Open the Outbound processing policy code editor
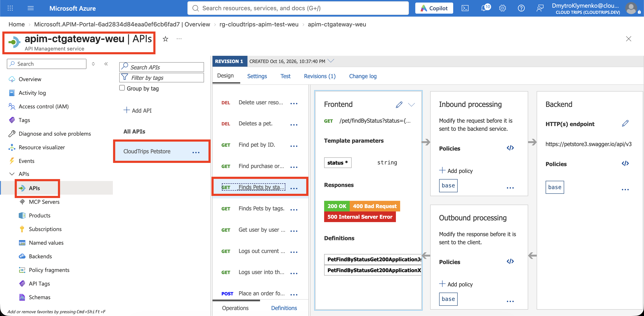The width and height of the screenshot is (644, 316). tap(510, 261)
